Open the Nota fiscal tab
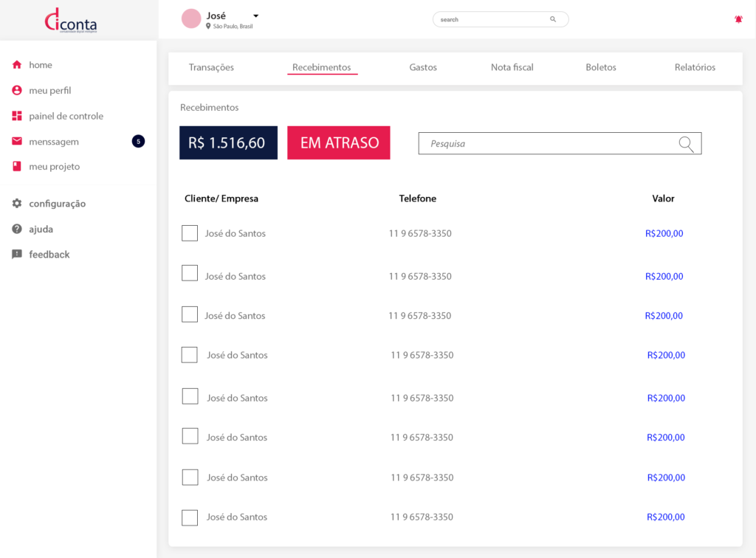This screenshot has width=756, height=558. 512,67
